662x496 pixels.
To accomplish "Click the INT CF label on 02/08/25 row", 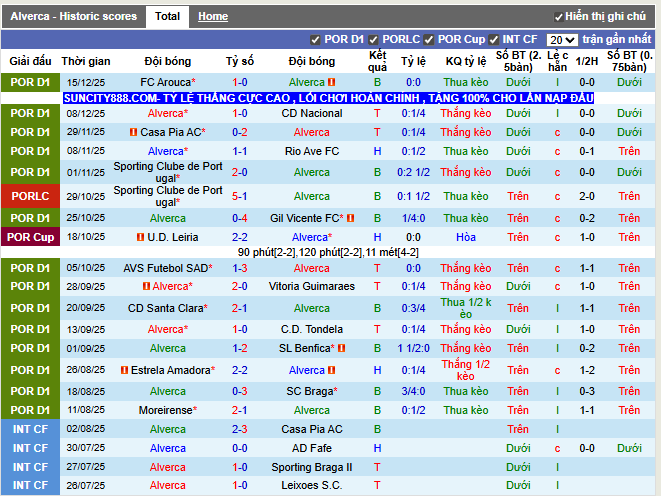I will (30, 429).
